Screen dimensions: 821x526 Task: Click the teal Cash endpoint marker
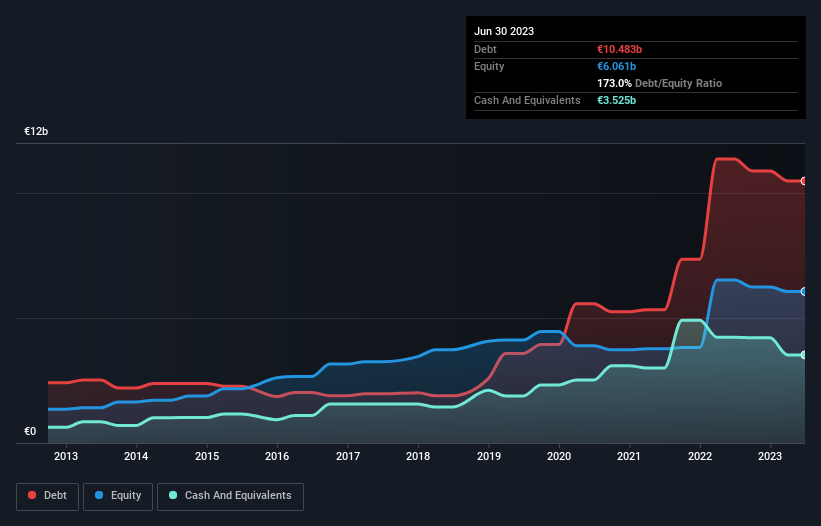804,355
